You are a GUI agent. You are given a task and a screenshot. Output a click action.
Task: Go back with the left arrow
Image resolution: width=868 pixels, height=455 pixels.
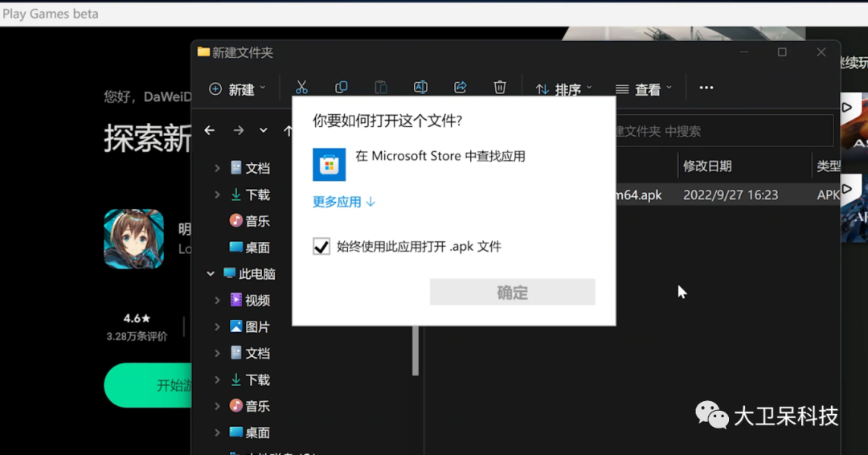(209, 131)
